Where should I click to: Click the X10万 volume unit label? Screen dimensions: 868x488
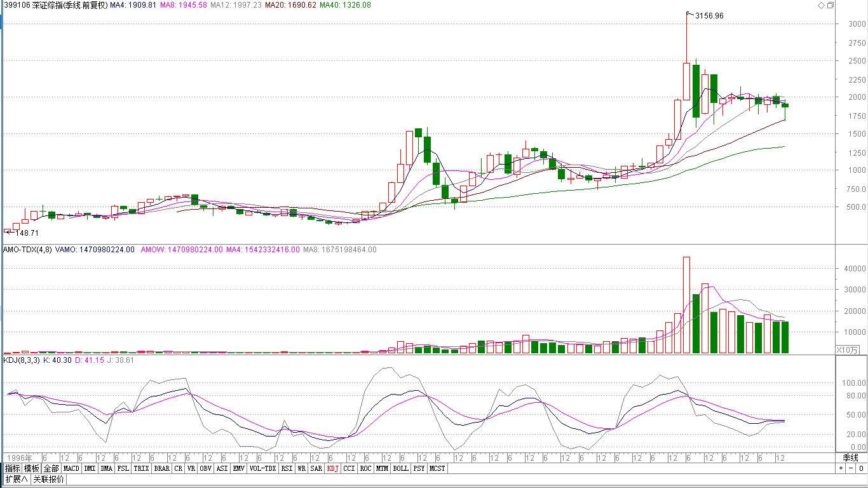coord(846,349)
